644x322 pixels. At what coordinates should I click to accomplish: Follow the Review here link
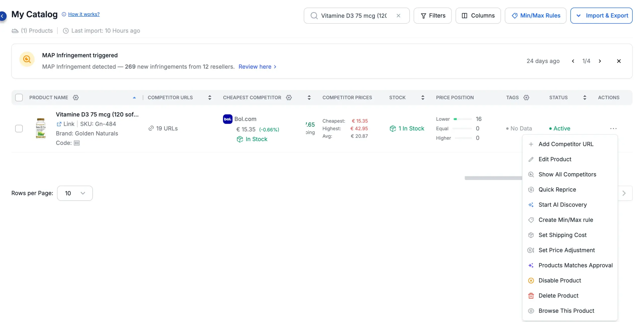[x=257, y=67]
